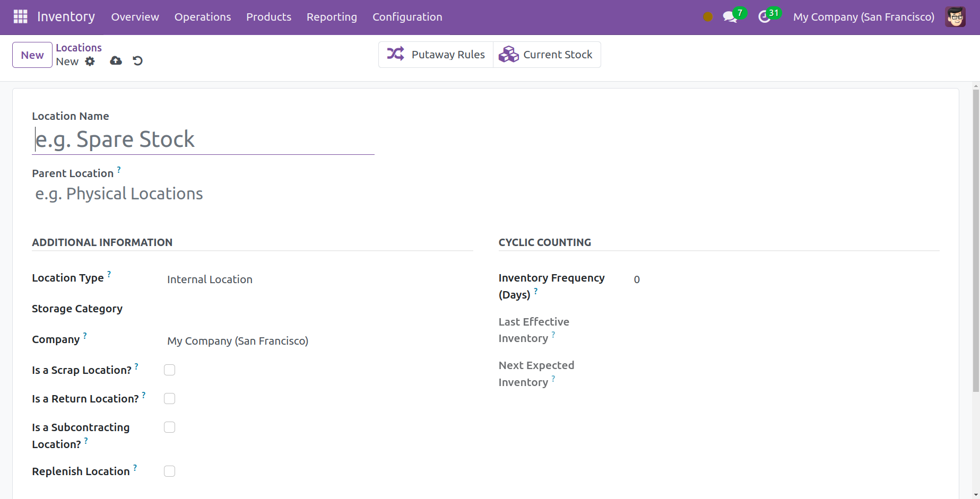Click the Putaway Rules button

click(436, 55)
